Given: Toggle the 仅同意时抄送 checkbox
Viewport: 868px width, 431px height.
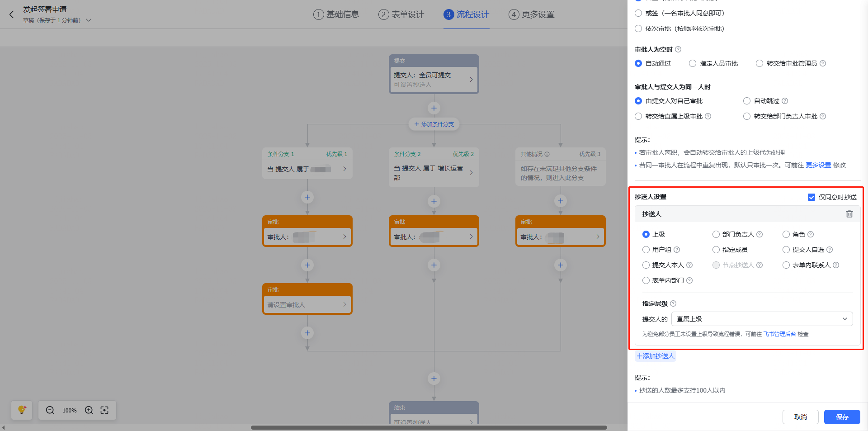Looking at the screenshot, I should click(811, 197).
